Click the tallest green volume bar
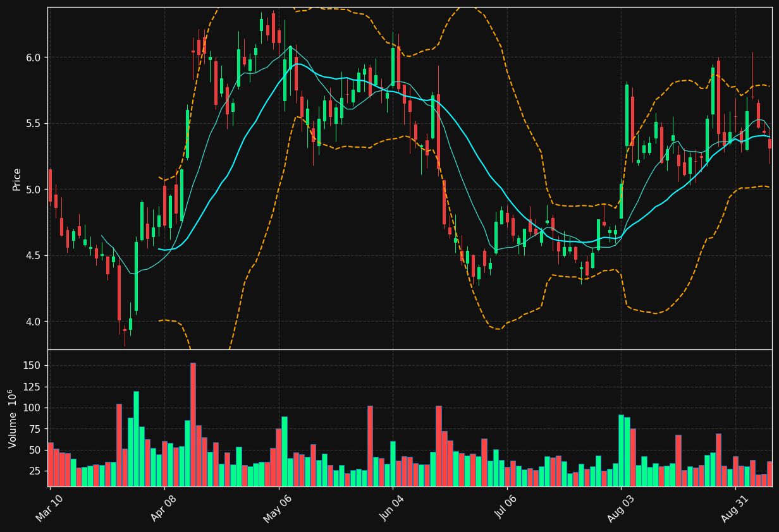Screen dimensions: 779x532 point(136,439)
